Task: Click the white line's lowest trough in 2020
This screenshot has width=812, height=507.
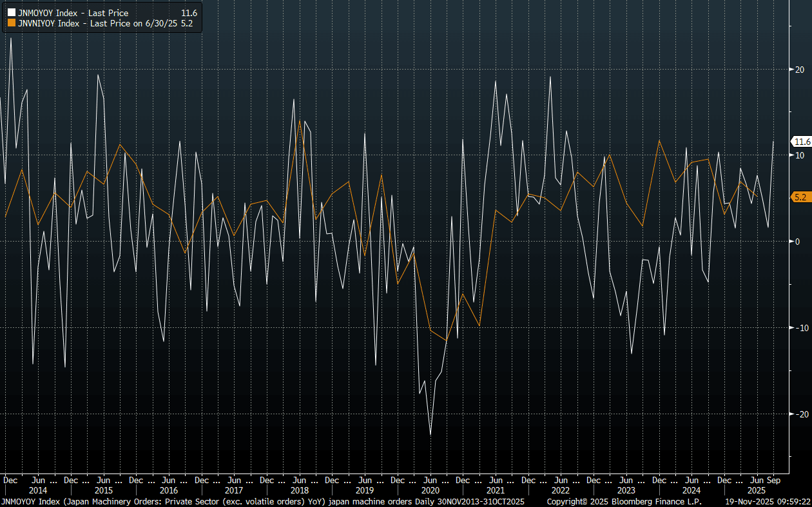Action: pos(430,434)
